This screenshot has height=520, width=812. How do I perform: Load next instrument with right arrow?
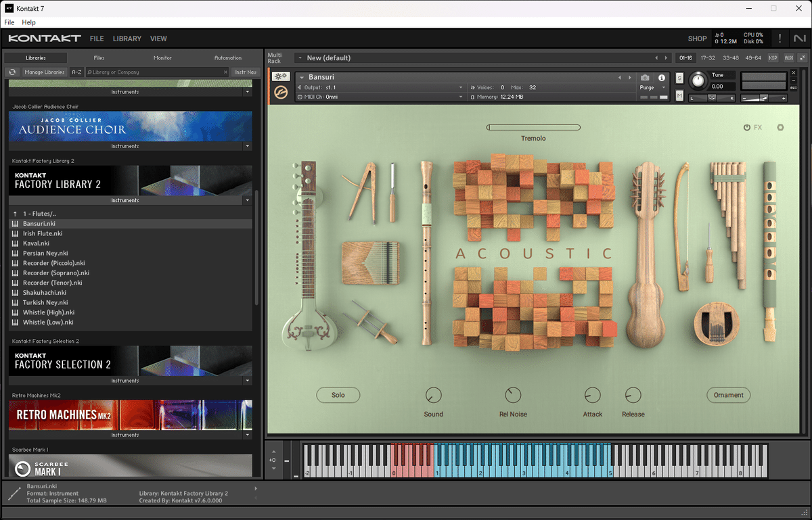pos(630,78)
